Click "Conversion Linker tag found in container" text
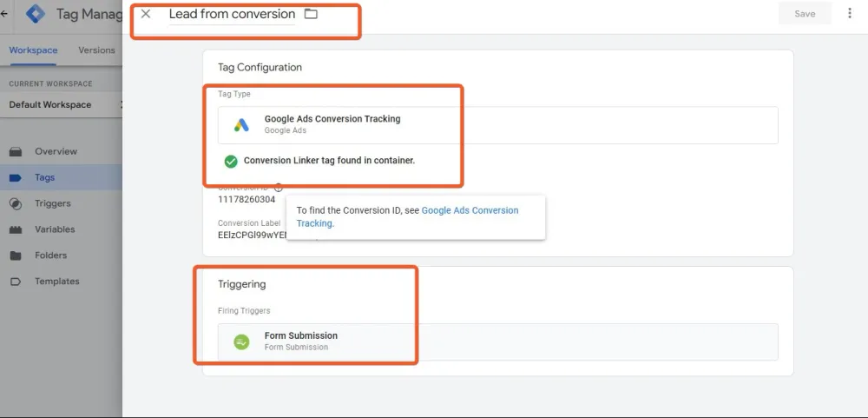868x418 pixels. 329,160
